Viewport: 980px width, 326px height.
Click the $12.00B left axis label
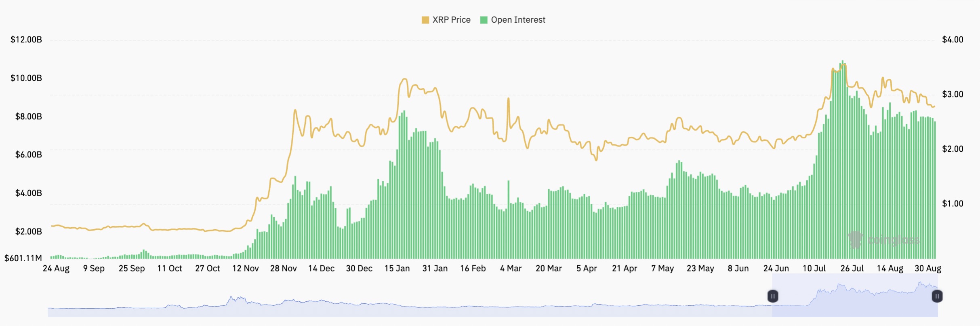point(26,40)
